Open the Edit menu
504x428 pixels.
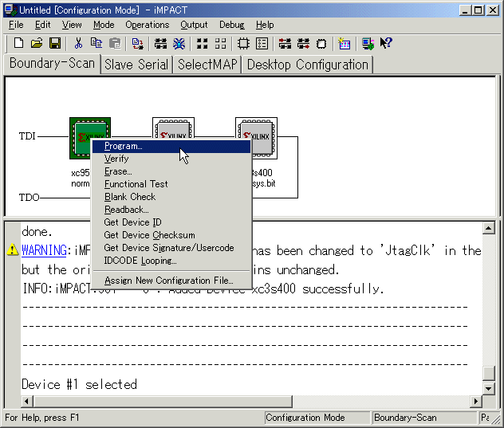point(43,25)
